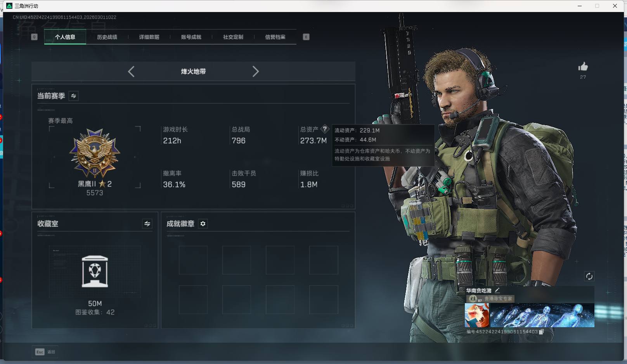The image size is (627, 364).
Task: Give a thumbs-up like to the profile
Action: (583, 67)
